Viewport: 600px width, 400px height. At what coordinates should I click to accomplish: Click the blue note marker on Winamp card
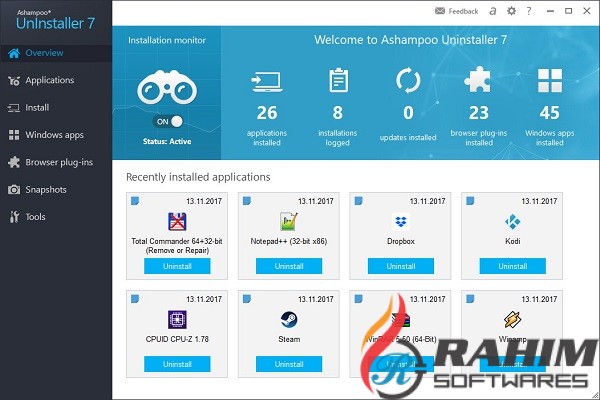(470, 299)
